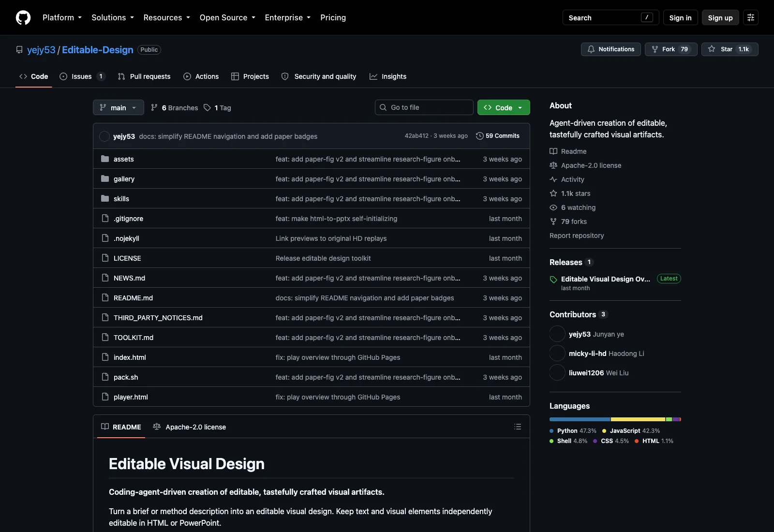Expand the Platform menu
Screen dimensions: 774x532
point(62,17)
